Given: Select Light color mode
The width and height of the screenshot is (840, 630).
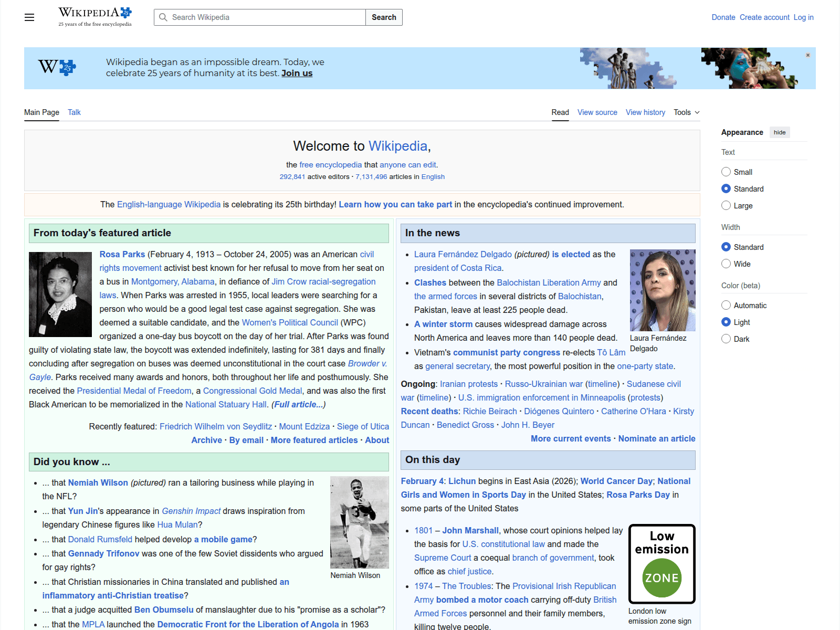Looking at the screenshot, I should tap(726, 322).
